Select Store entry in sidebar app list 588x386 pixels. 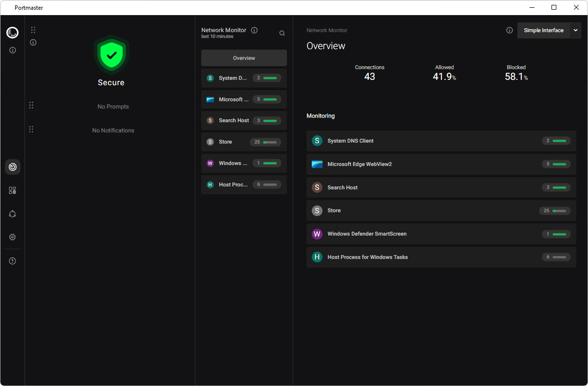point(244,142)
